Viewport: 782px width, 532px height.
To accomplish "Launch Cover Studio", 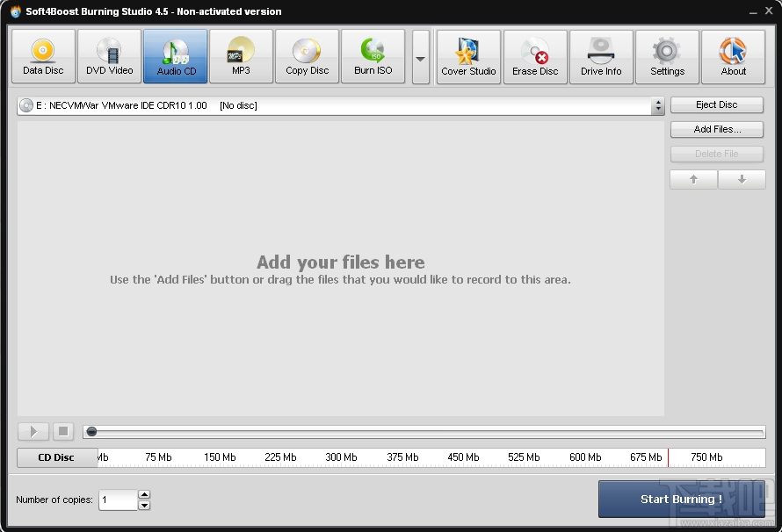I will [x=469, y=57].
